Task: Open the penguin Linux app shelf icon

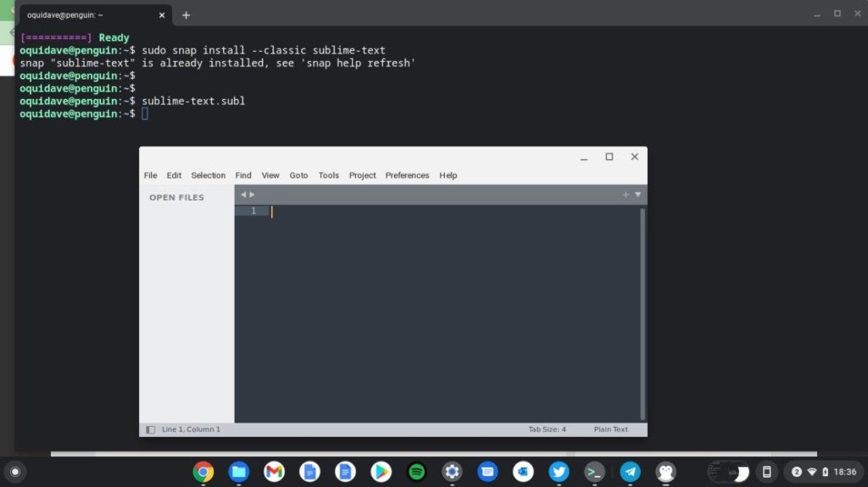Action: coord(665,472)
